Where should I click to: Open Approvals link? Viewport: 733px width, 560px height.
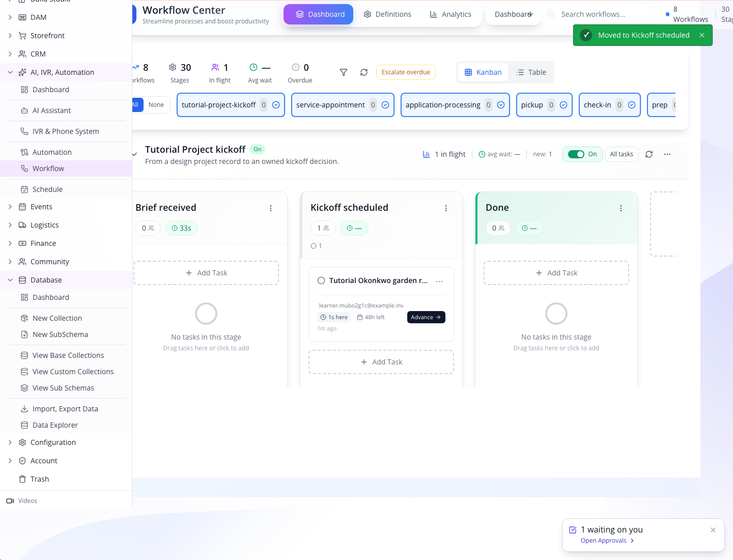point(607,541)
